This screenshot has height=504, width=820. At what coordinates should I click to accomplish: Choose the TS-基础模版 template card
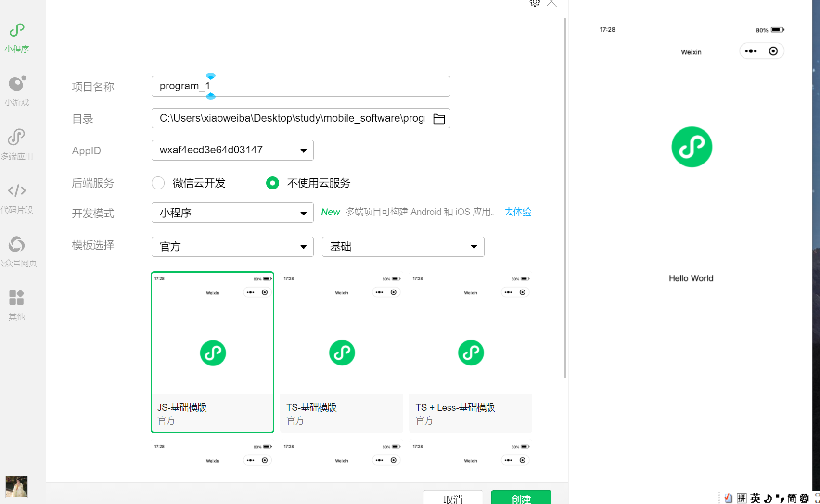(x=342, y=353)
